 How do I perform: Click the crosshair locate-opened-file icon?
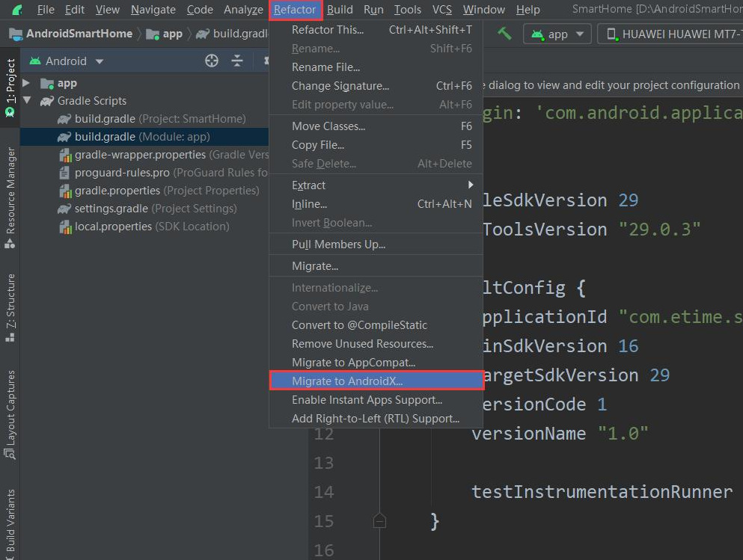tap(211, 61)
